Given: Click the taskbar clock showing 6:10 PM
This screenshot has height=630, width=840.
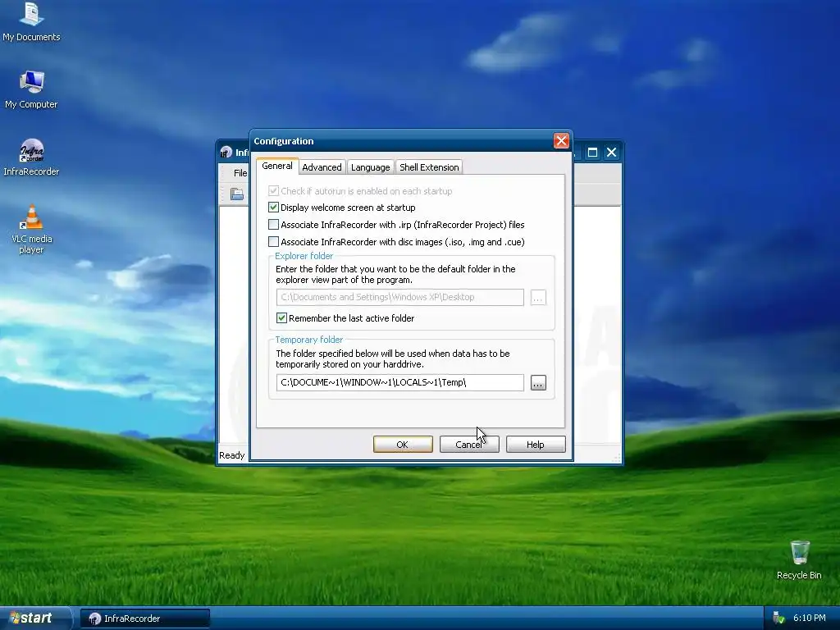Looking at the screenshot, I should 809,618.
